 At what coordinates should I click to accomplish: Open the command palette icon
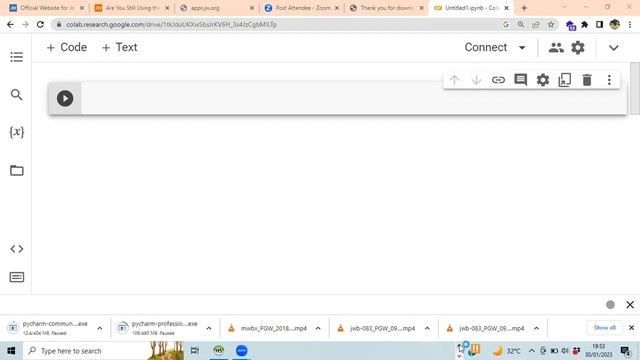tap(17, 277)
